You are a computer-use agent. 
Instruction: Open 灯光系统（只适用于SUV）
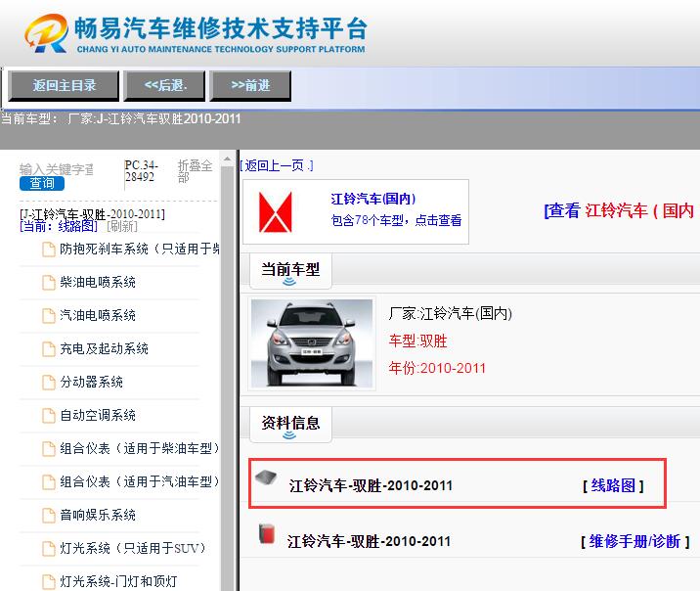pos(133,548)
